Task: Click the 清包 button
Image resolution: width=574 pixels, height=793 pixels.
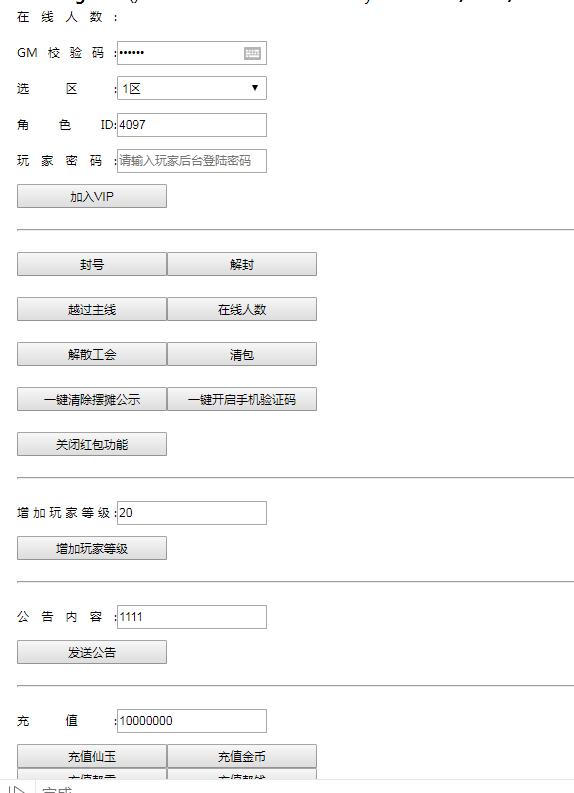Action: pos(242,354)
